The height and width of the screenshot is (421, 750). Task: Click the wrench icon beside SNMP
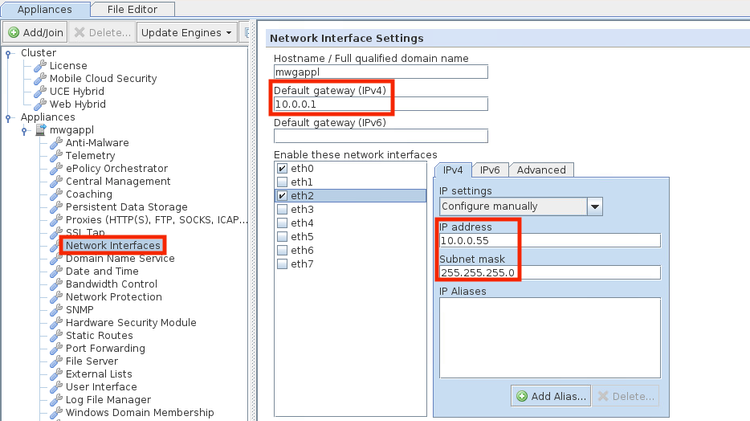[x=56, y=310]
